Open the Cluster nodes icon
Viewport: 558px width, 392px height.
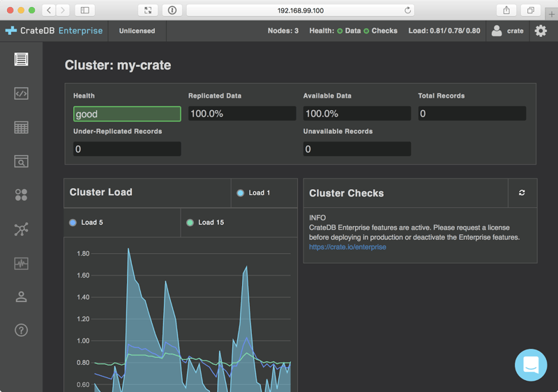click(x=21, y=229)
